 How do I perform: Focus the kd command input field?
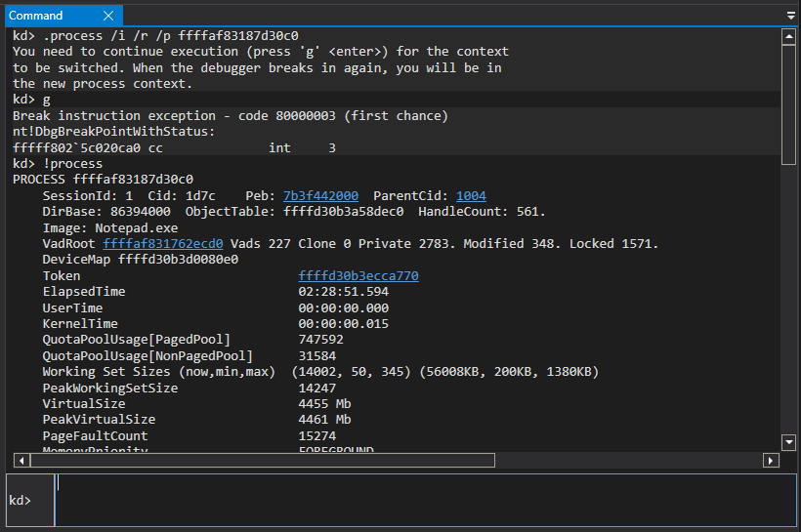pos(425,501)
